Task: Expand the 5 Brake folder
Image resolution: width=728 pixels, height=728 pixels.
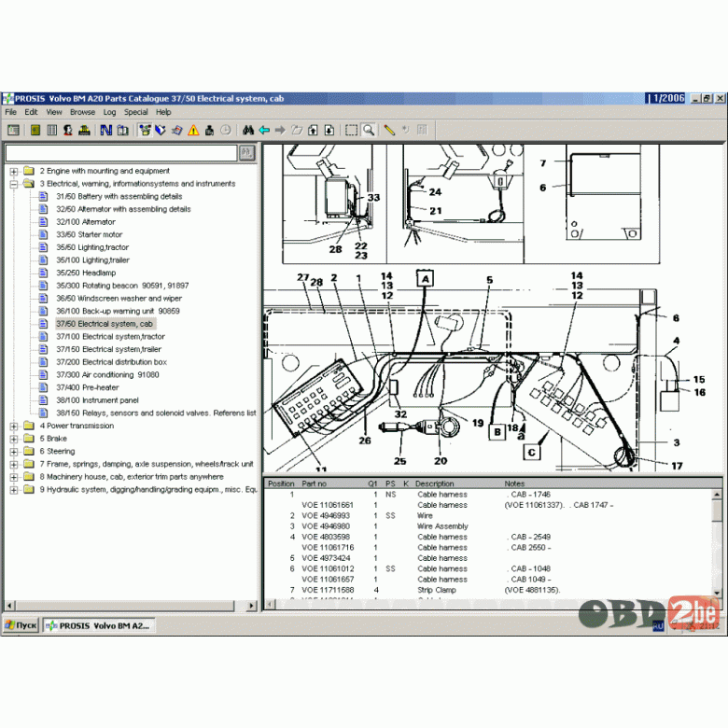Action: click(x=14, y=439)
